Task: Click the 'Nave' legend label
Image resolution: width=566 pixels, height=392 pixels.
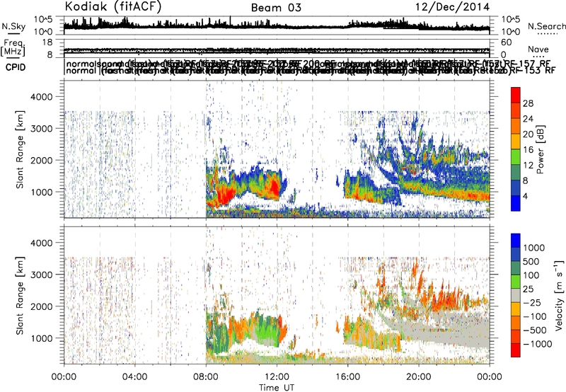Action: click(538, 50)
